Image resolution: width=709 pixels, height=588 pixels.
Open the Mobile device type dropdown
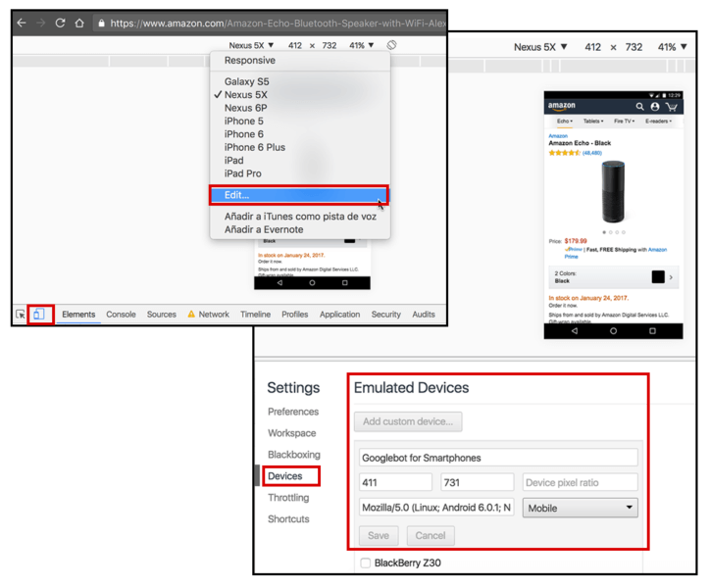click(x=581, y=508)
